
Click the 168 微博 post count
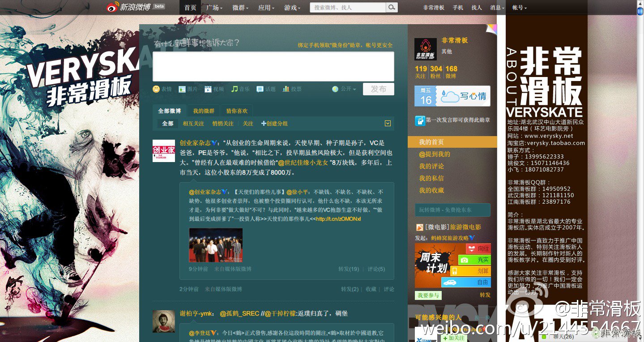click(x=451, y=72)
